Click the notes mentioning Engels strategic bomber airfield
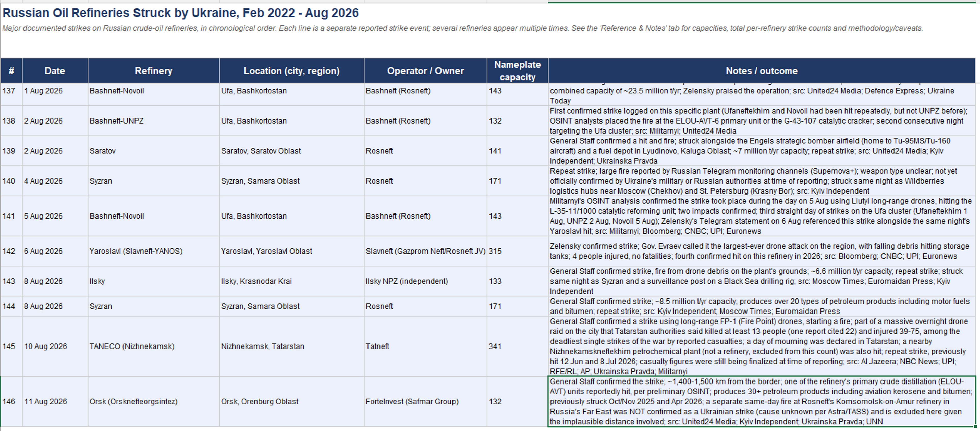Screen dimensions: 980x431 762,151
